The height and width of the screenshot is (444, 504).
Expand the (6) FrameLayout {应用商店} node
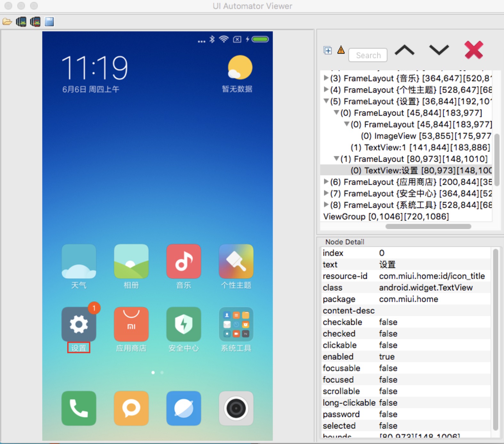pyautogui.click(x=326, y=182)
